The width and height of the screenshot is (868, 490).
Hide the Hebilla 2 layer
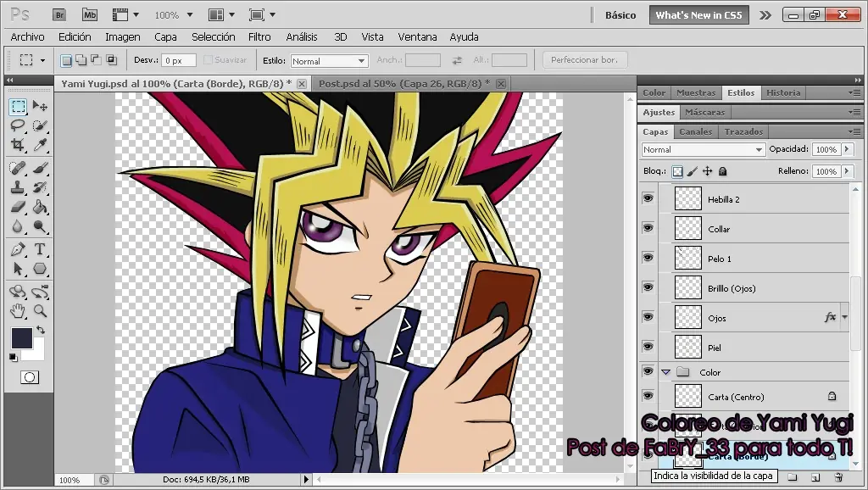pos(648,198)
